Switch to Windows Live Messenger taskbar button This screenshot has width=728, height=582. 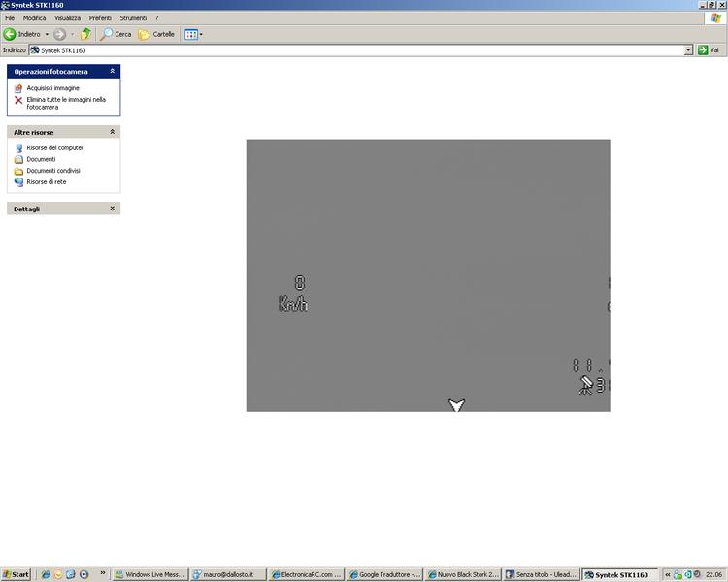(x=149, y=574)
